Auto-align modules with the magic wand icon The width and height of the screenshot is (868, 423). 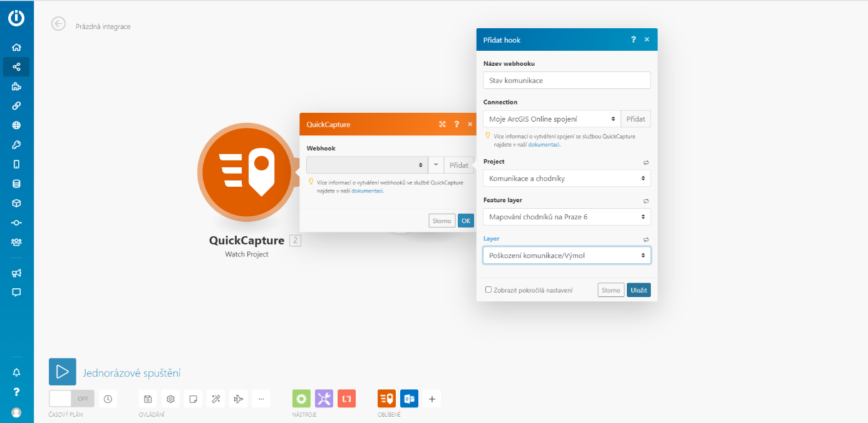pos(216,399)
